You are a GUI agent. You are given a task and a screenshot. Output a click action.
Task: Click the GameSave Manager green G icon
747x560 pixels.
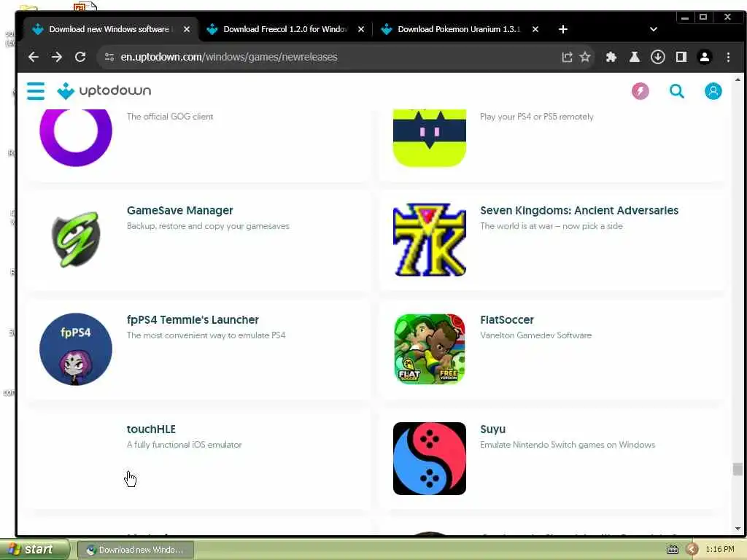[76, 239]
